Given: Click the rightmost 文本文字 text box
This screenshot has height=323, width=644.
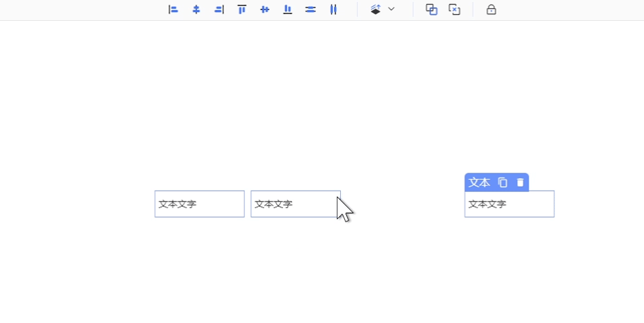Looking at the screenshot, I should click(x=510, y=204).
